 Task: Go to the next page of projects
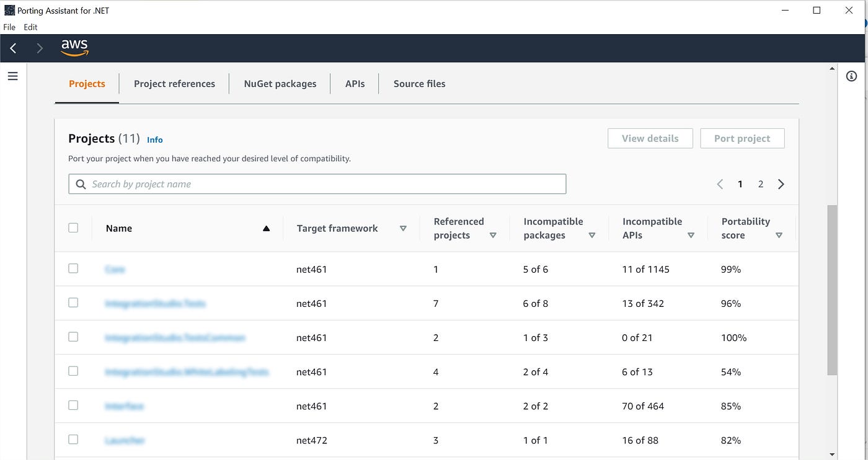coord(781,184)
